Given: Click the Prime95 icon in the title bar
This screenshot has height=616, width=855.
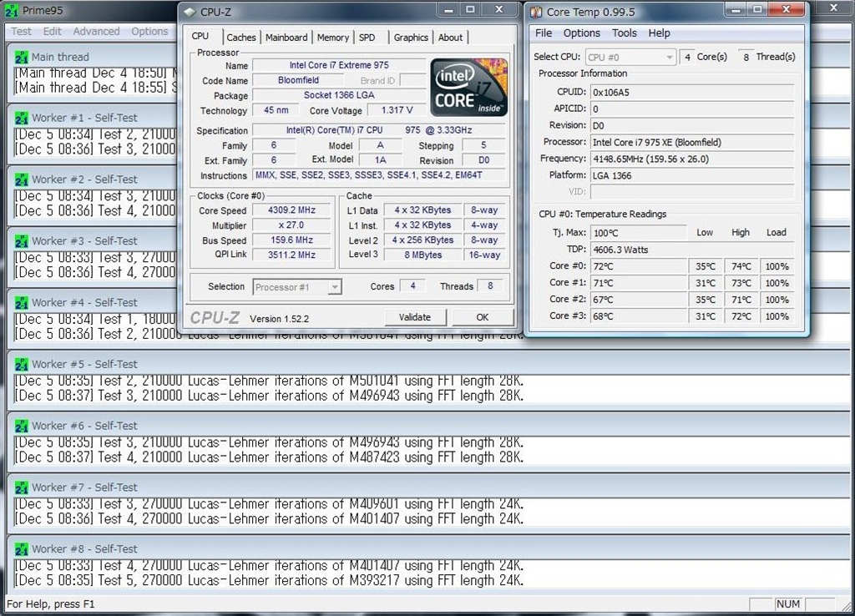Looking at the screenshot, I should pos(13,11).
